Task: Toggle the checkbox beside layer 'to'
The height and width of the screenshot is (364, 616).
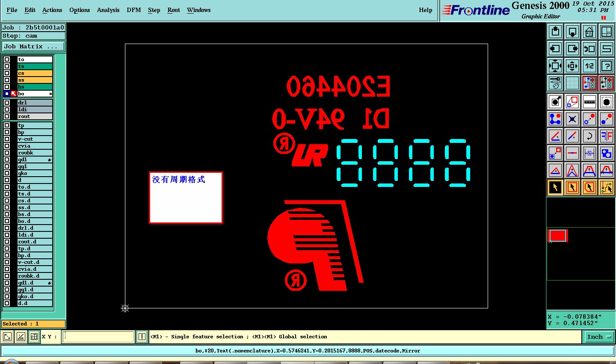Action: click(7, 59)
